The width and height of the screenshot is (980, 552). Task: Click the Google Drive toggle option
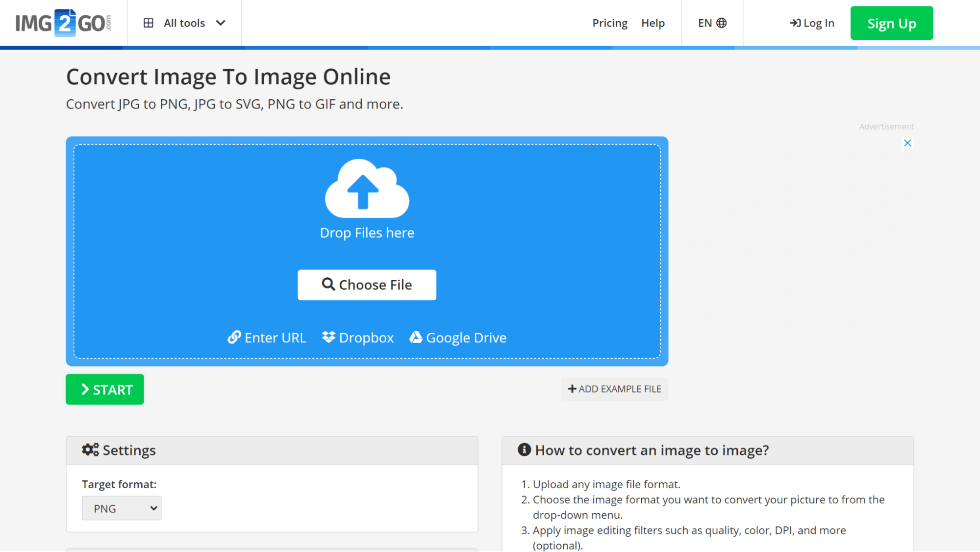pos(458,337)
